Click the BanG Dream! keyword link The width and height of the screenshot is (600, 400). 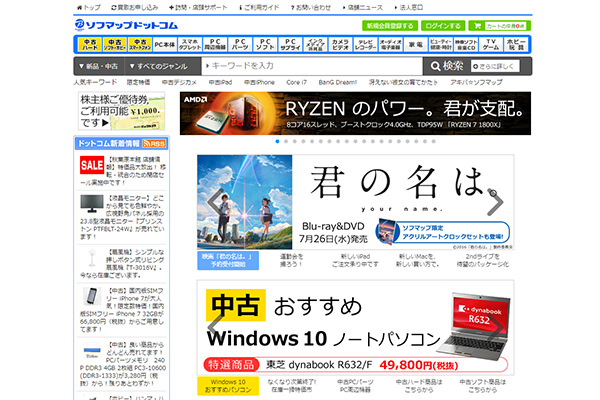(x=338, y=82)
